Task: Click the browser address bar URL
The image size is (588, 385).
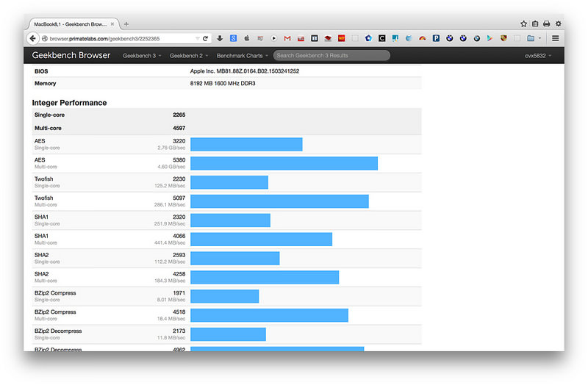Action: (104, 39)
